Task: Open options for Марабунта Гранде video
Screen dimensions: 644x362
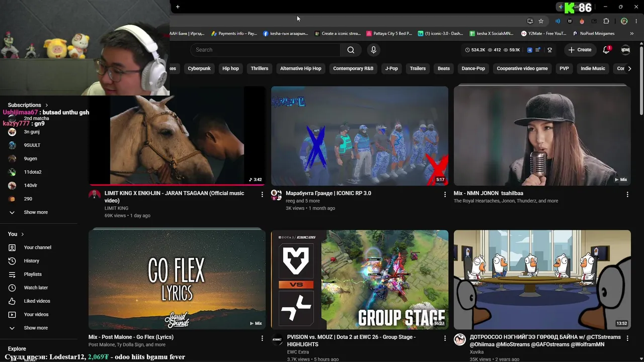Action: [x=445, y=194]
